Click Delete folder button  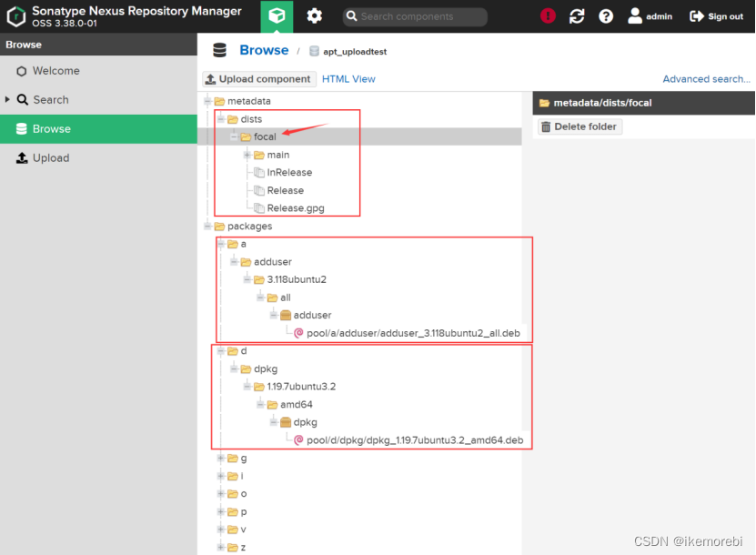(580, 126)
